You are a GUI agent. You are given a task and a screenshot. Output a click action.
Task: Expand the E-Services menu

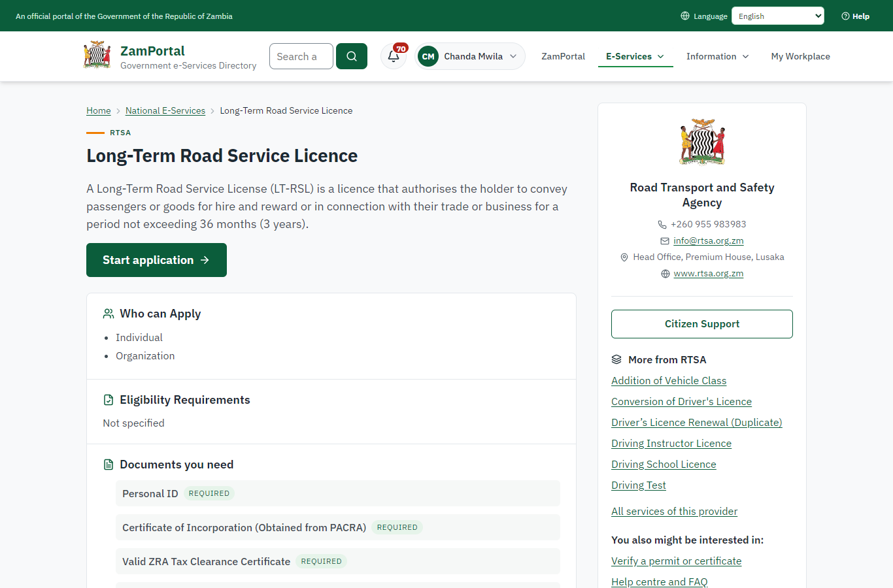pyautogui.click(x=635, y=56)
